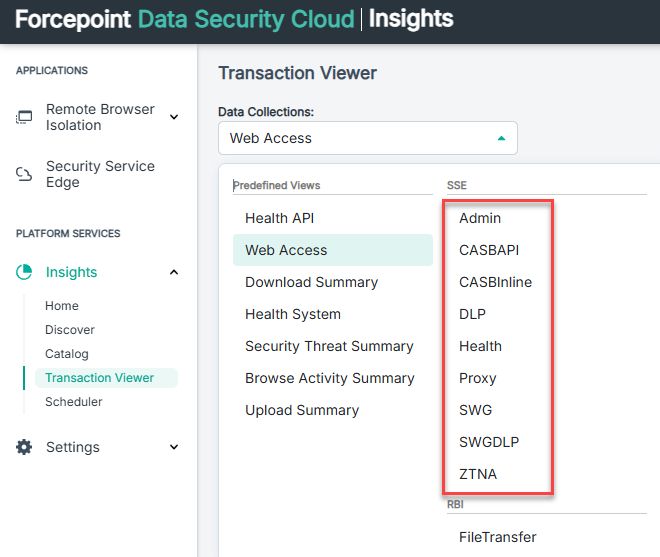This screenshot has width=660, height=557.
Task: Open the Catalog sidebar item
Action: point(67,354)
